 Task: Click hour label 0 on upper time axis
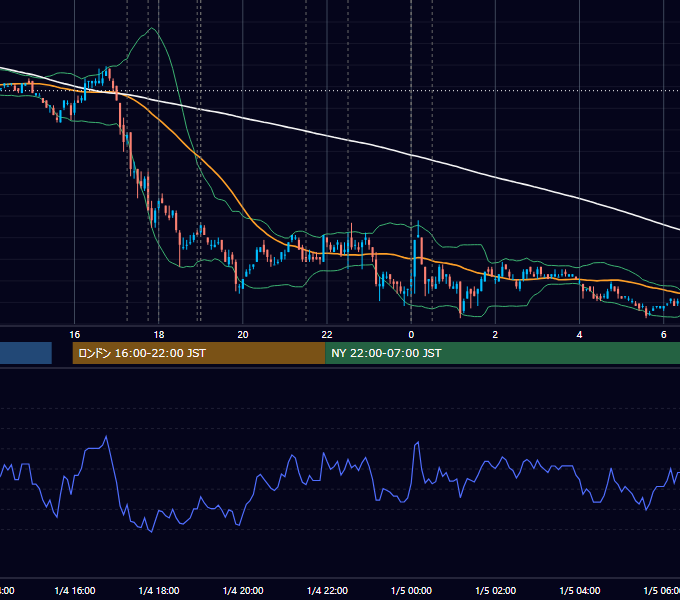tap(411, 335)
